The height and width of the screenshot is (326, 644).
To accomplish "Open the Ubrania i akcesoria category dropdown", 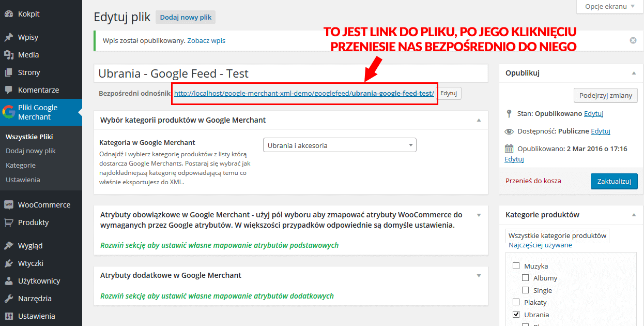I will coord(340,145).
